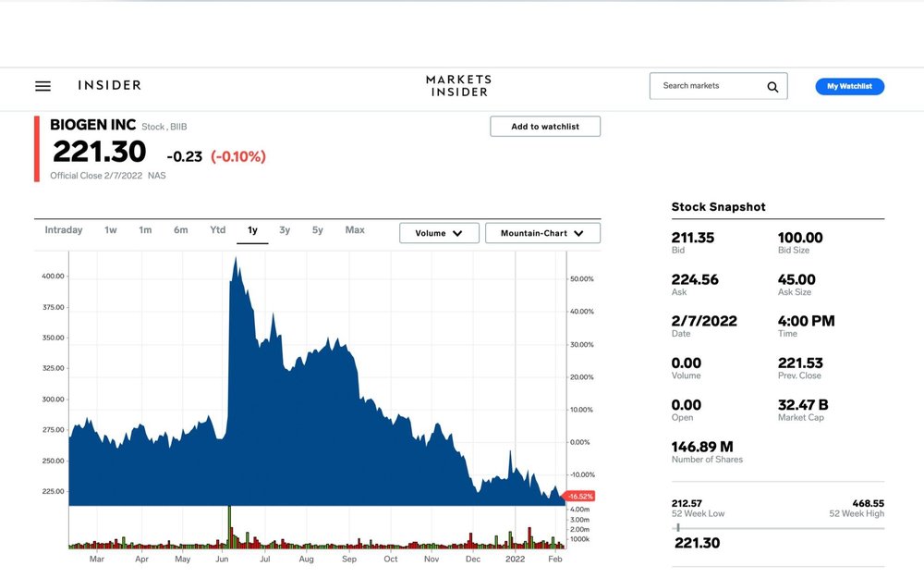Click Add to watchlist button
Screen dimensions: 924x578
pyautogui.click(x=545, y=126)
